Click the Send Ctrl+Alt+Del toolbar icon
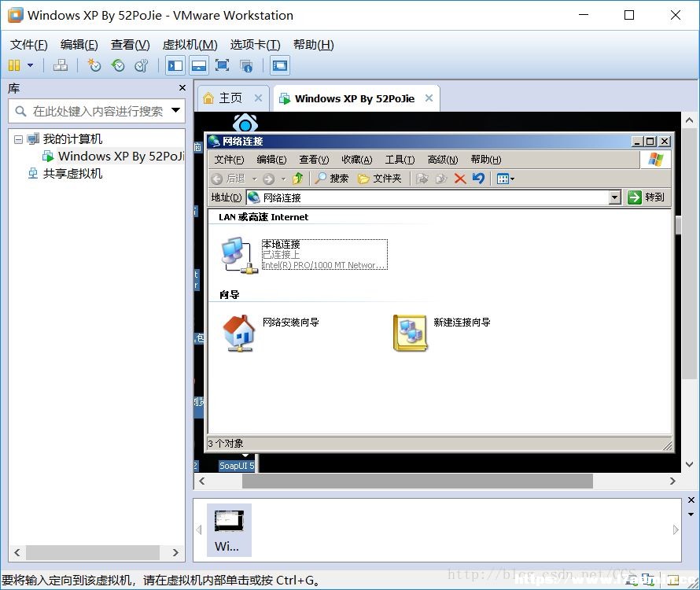The image size is (700, 590). [x=61, y=65]
